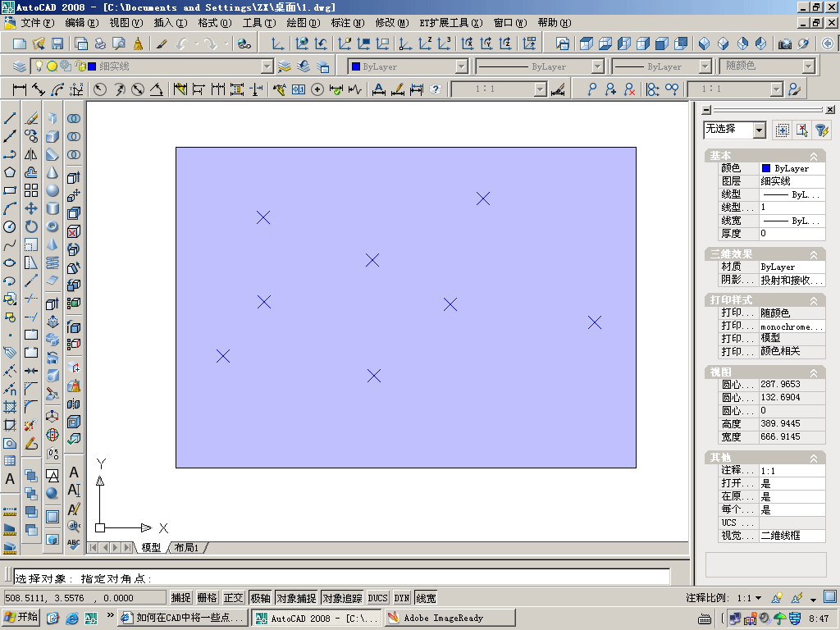Open the 细实线 layer dropdown
Image resolution: width=840 pixels, height=630 pixels.
click(x=267, y=66)
